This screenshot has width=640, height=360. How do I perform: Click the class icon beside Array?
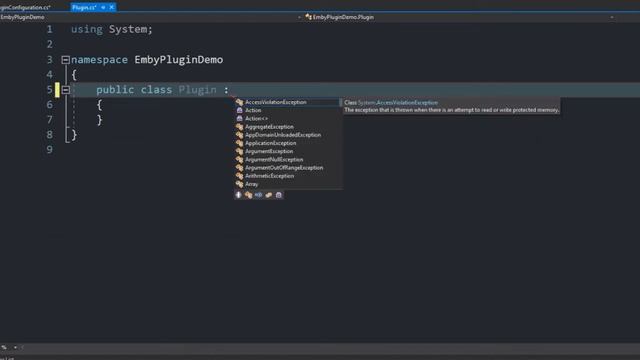click(240, 184)
